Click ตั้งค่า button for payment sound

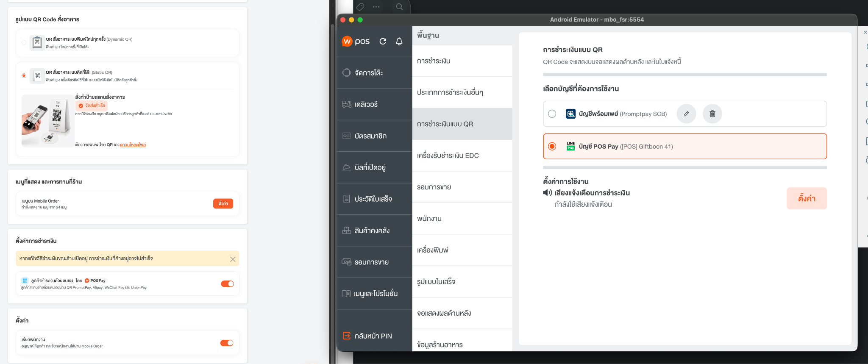807,198
